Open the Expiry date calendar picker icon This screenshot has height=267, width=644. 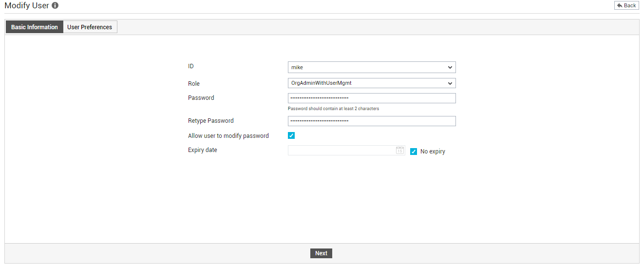click(400, 150)
